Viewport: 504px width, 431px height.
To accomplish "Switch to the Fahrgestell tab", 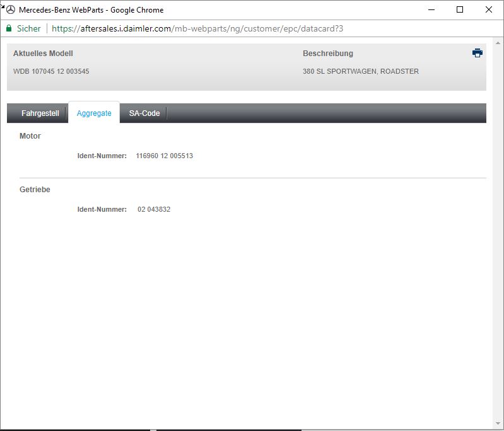I will [x=40, y=113].
